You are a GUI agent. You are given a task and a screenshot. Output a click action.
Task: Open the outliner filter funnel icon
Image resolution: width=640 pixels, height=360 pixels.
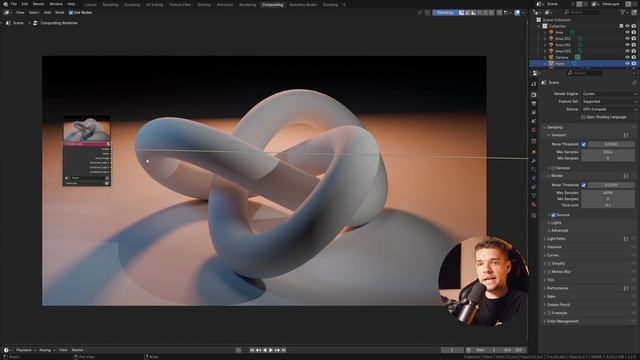(x=623, y=13)
